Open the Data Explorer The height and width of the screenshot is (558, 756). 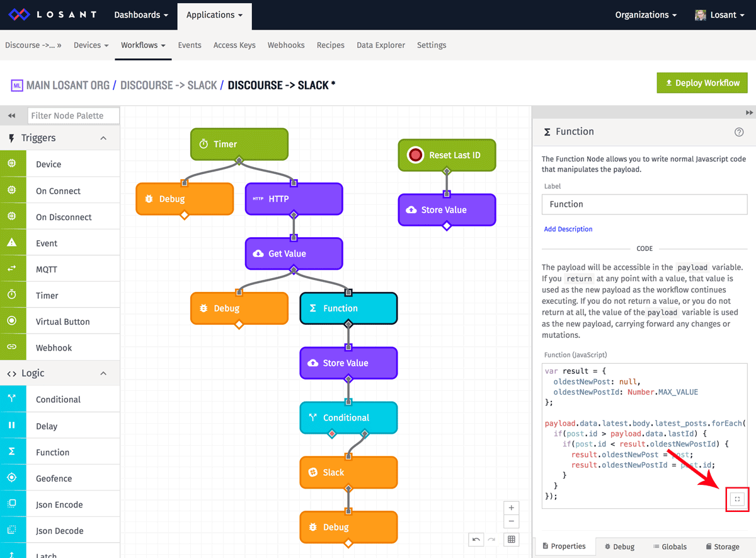(381, 45)
